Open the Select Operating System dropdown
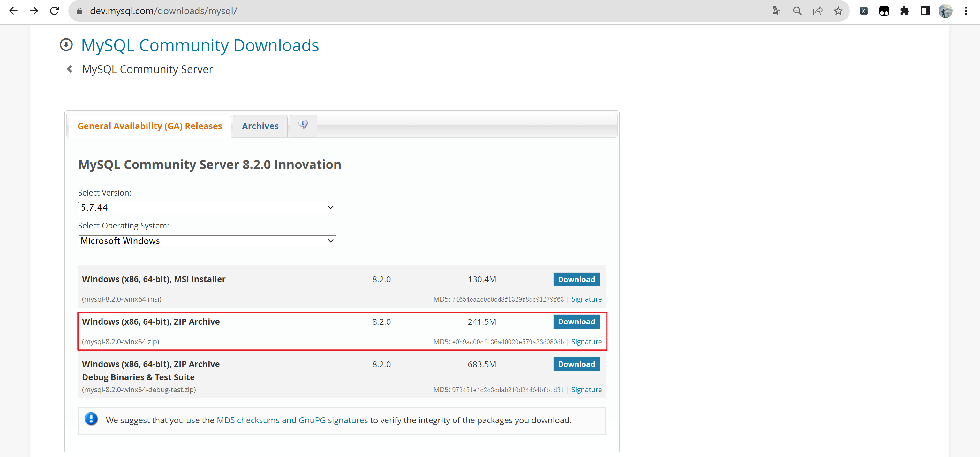This screenshot has width=980, height=457. 207,241
